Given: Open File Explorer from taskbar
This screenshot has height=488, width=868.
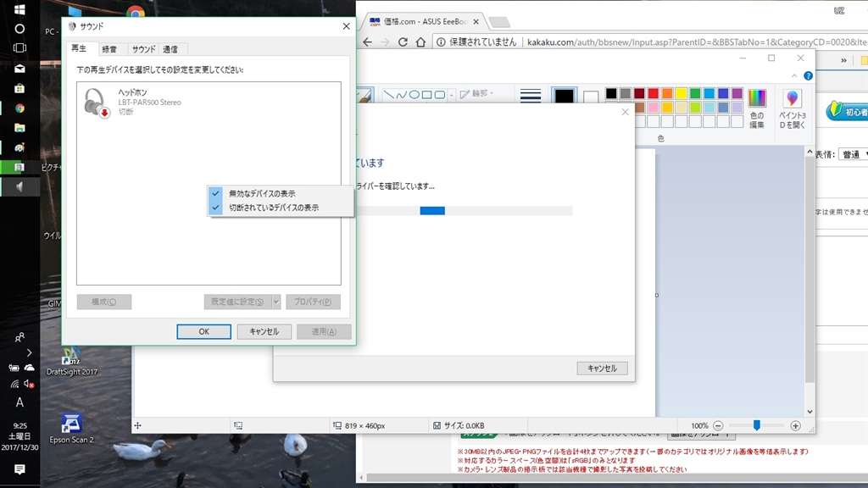Looking at the screenshot, I should 19,128.
